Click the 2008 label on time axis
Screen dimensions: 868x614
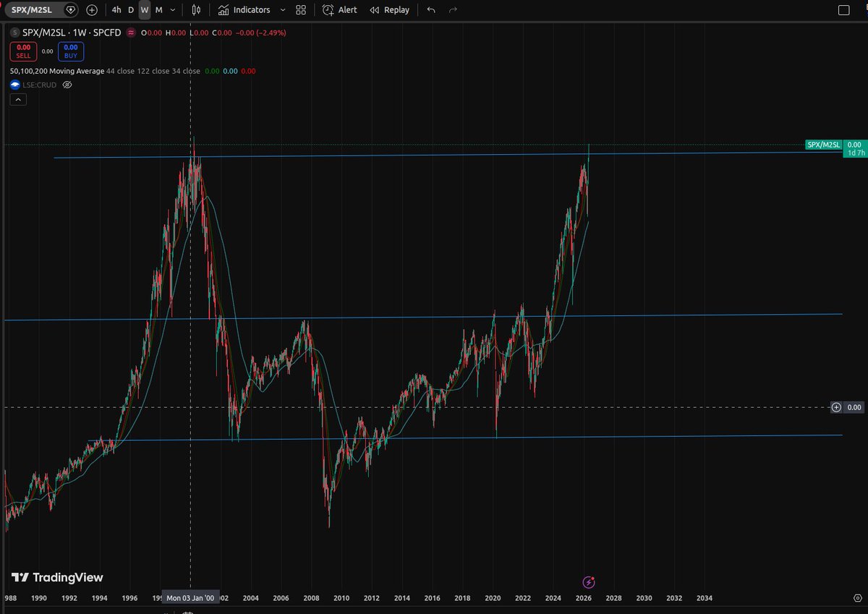tap(311, 598)
